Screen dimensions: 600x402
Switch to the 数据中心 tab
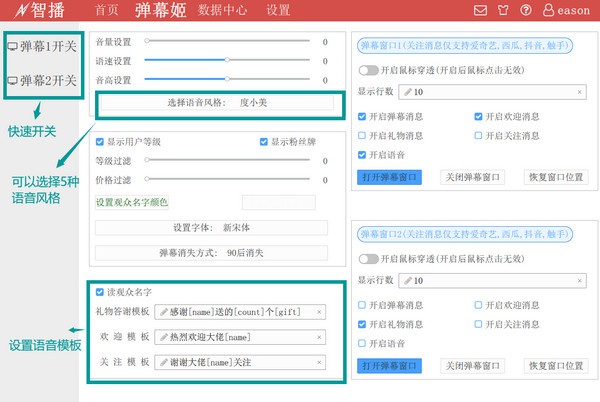click(224, 11)
